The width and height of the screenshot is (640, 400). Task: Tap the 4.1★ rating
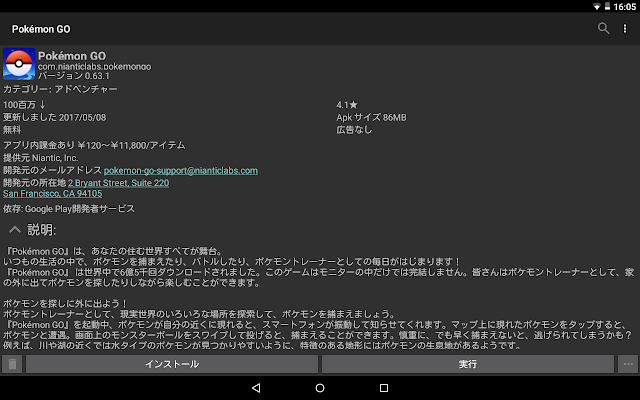(x=347, y=105)
